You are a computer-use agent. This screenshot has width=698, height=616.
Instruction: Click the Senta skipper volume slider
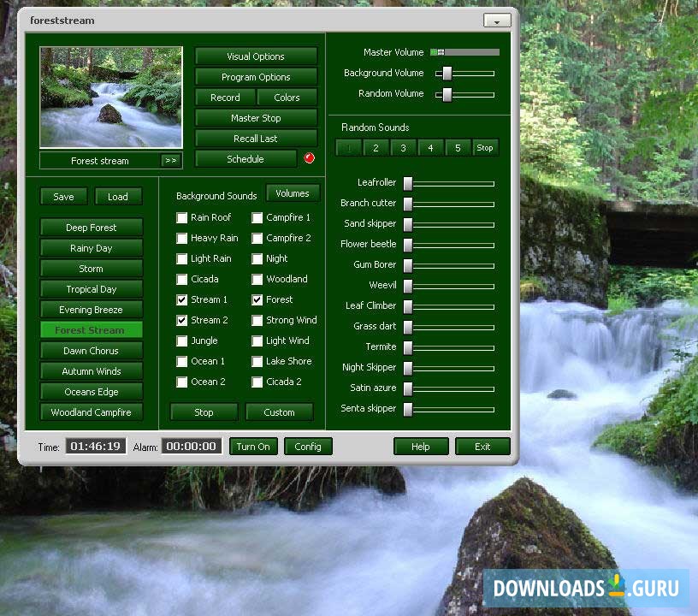tap(449, 409)
